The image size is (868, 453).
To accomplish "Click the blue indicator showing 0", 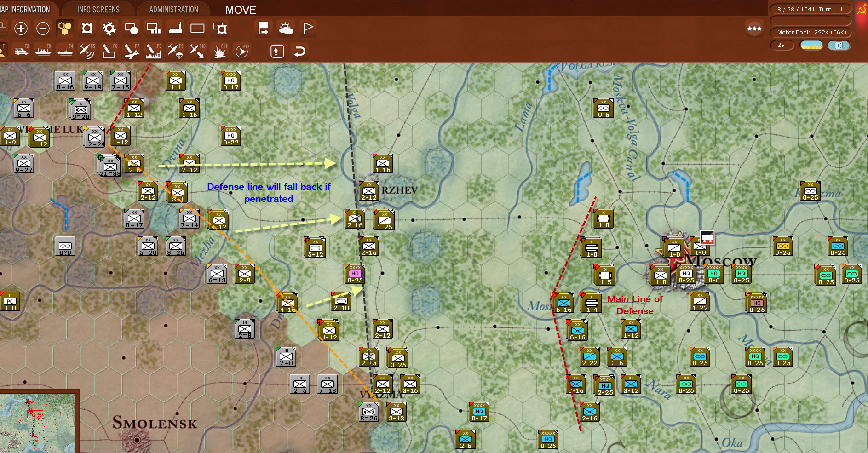I will (839, 45).
